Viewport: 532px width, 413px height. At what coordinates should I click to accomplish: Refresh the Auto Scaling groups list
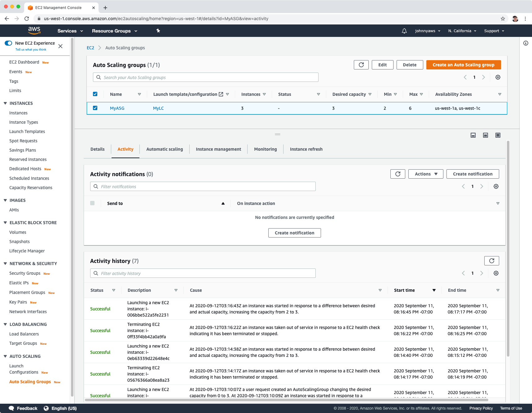(361, 65)
